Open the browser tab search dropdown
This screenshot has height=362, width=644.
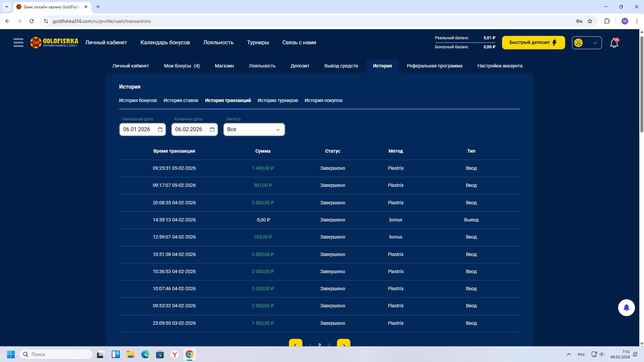(x=6, y=7)
